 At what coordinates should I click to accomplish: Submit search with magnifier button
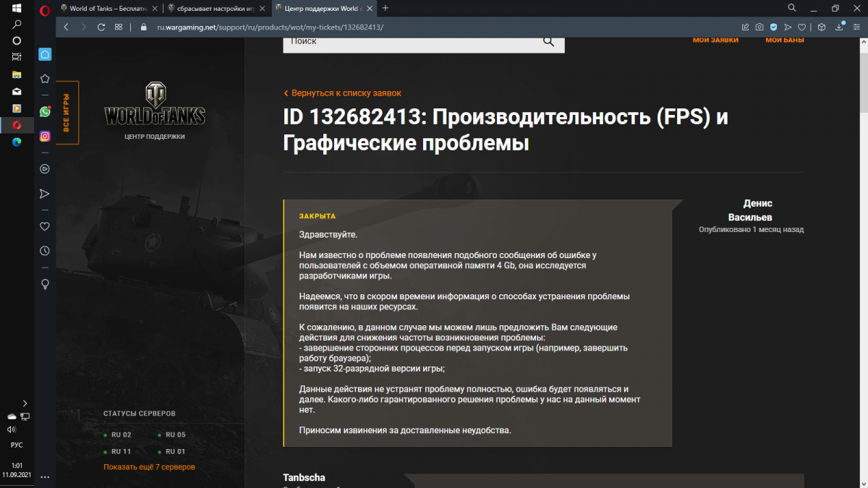(548, 42)
